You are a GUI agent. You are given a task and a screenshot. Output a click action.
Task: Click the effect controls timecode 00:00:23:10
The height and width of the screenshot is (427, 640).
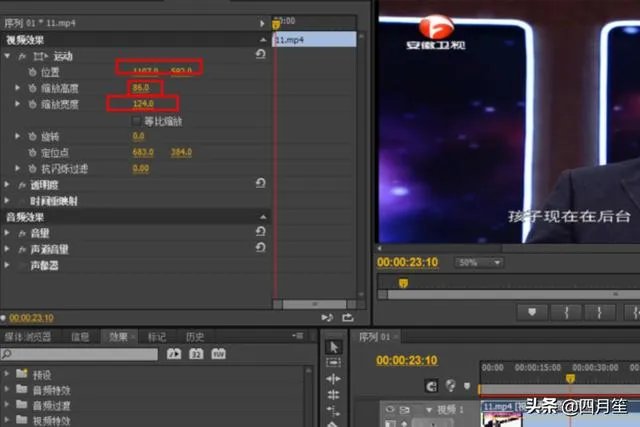[31, 318]
